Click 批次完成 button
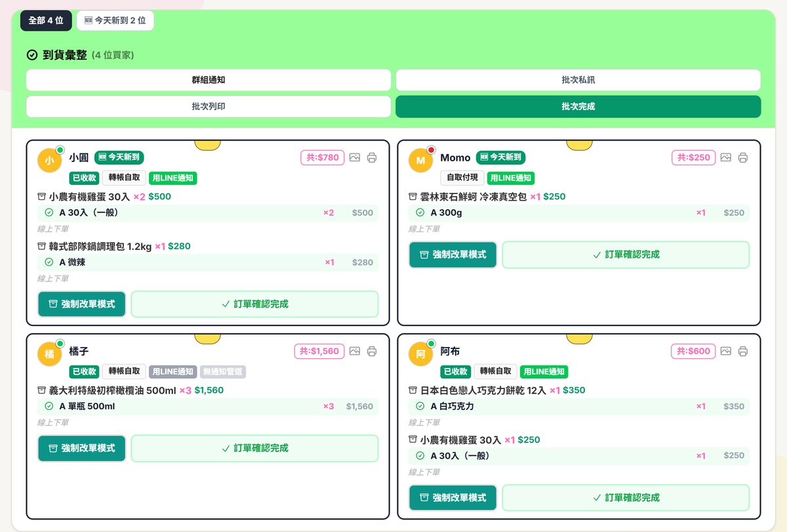 pyautogui.click(x=578, y=106)
